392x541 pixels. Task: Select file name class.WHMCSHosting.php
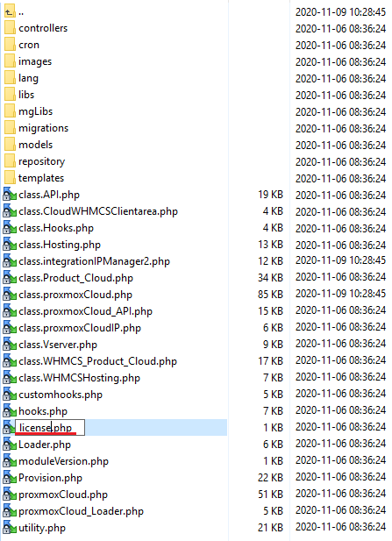coord(80,378)
